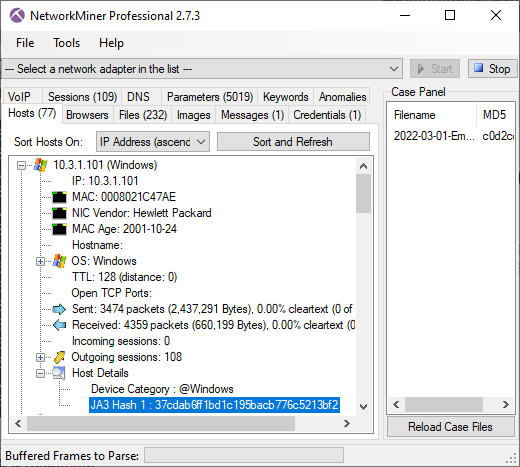
Task: Click the network card icon beside MAC address
Action: 59,197
